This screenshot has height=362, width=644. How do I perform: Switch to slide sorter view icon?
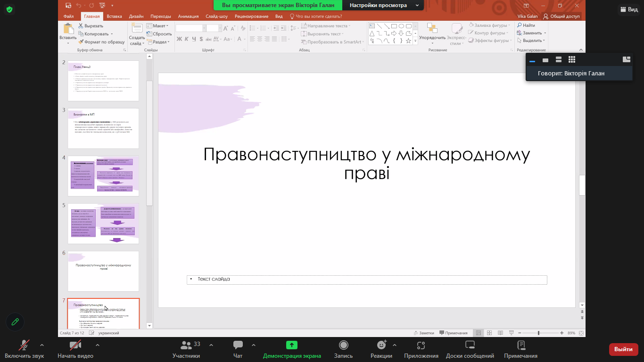[488, 332]
